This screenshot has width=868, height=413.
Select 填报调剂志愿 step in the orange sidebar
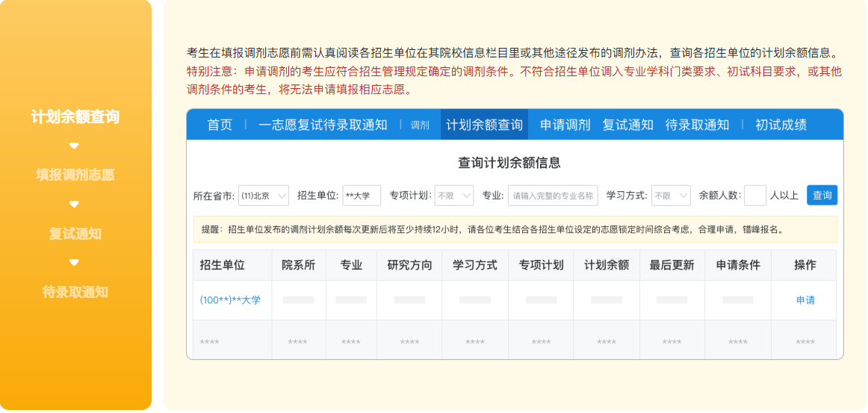75,175
